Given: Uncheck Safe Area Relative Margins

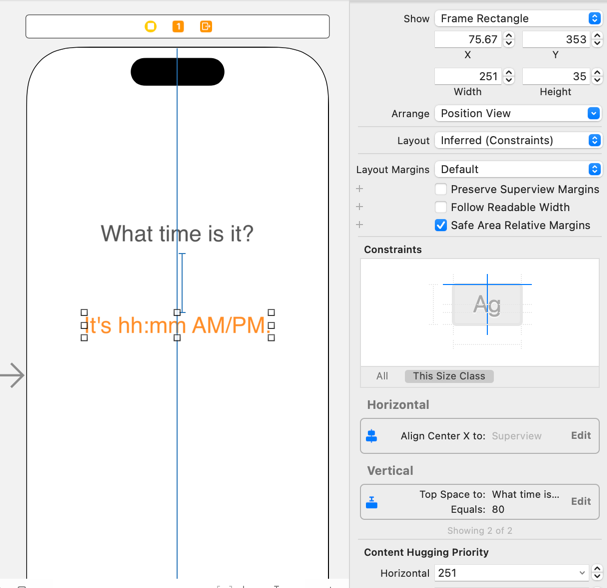Looking at the screenshot, I should pyautogui.click(x=441, y=225).
